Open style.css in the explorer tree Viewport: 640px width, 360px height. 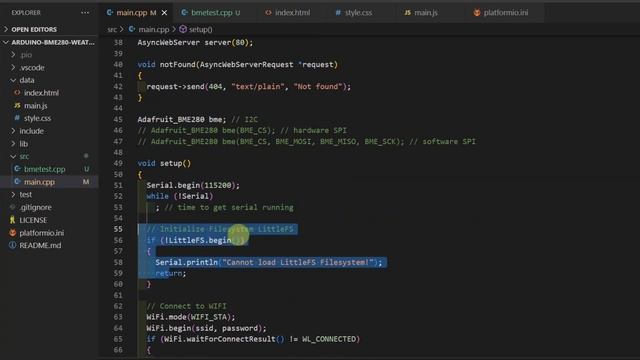[x=38, y=118]
